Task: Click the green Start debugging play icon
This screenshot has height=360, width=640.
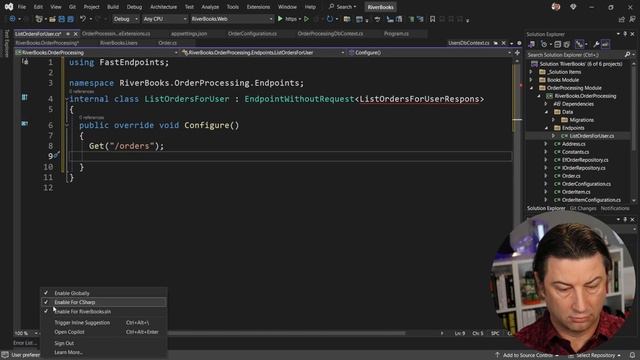Action: pos(280,19)
